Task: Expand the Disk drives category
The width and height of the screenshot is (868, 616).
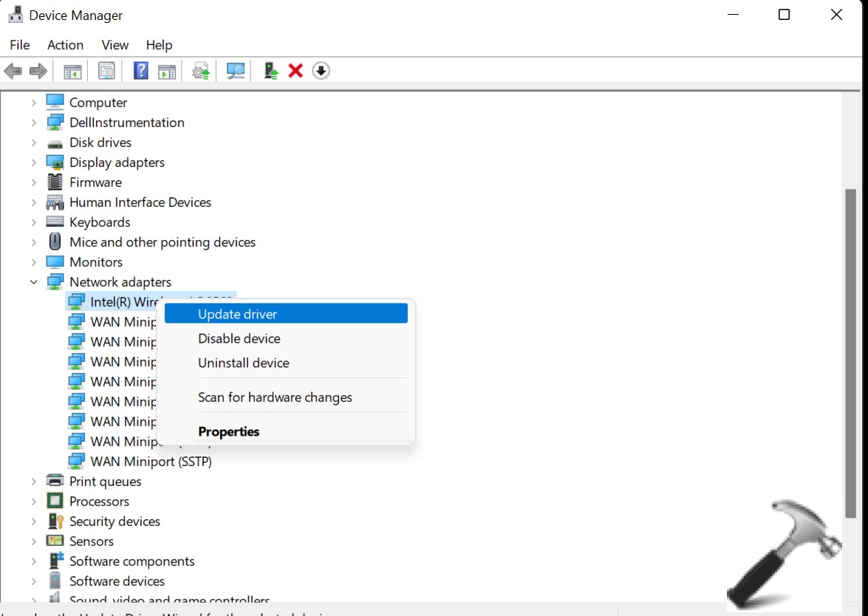Action: (x=34, y=143)
